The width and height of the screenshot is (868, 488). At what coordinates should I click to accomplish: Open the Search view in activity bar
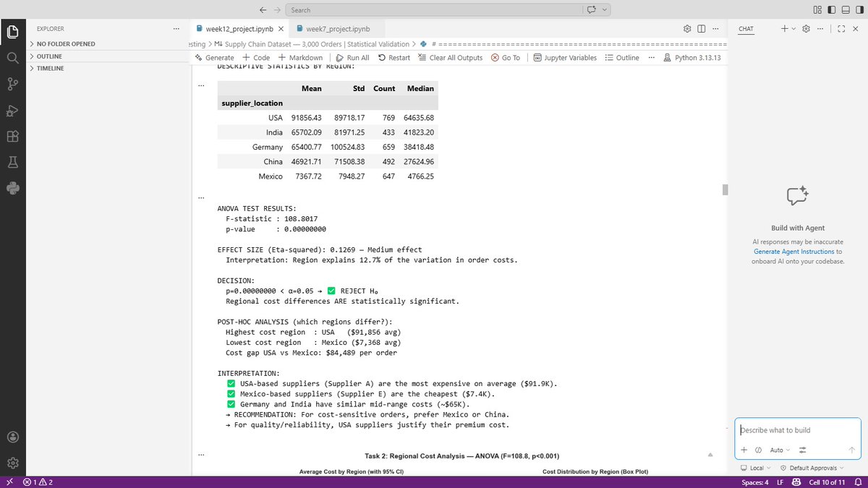tap(12, 58)
